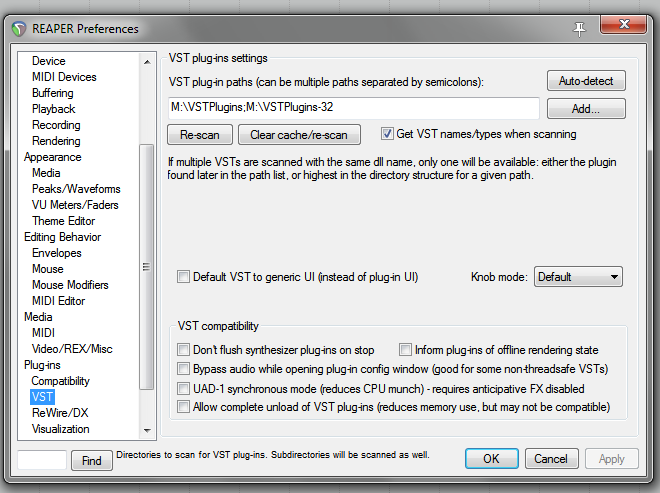The width and height of the screenshot is (660, 493).
Task: Toggle Get VST names/types when scanning
Action: [x=387, y=134]
